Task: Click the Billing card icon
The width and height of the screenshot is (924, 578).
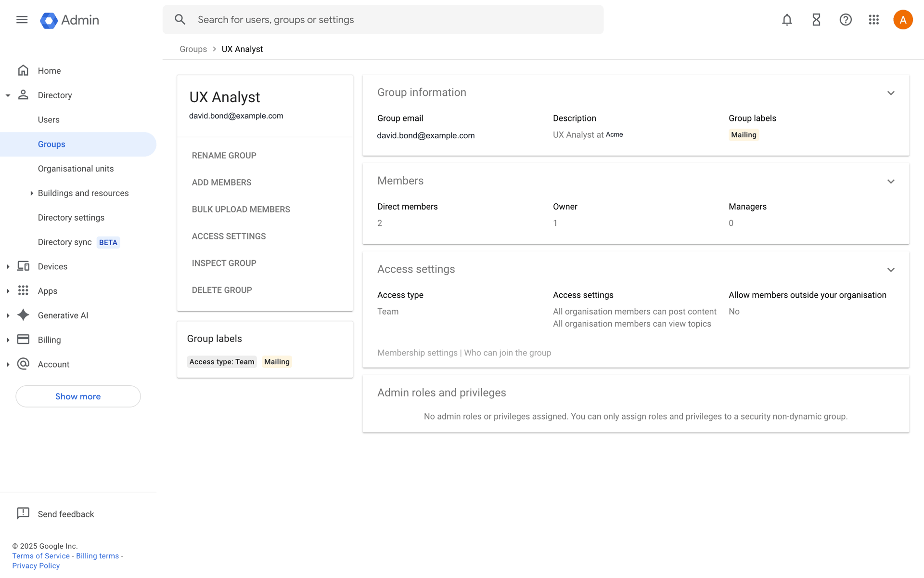Action: pos(23,339)
